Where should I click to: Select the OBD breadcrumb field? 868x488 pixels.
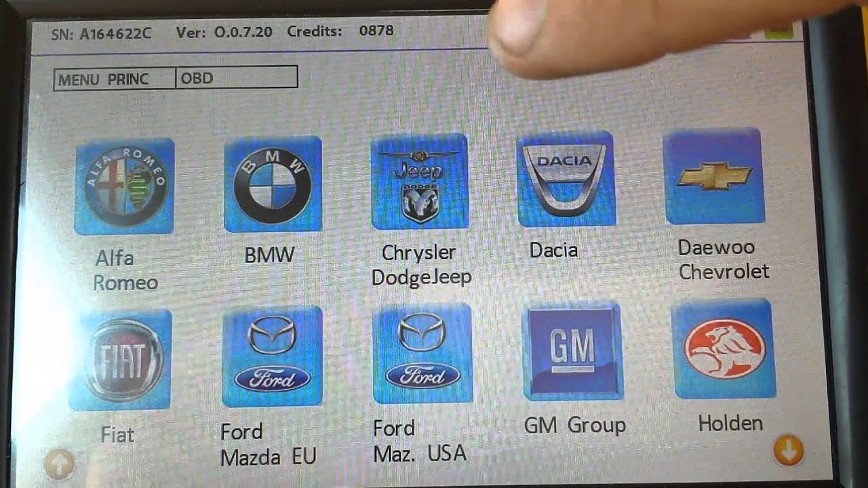point(236,77)
